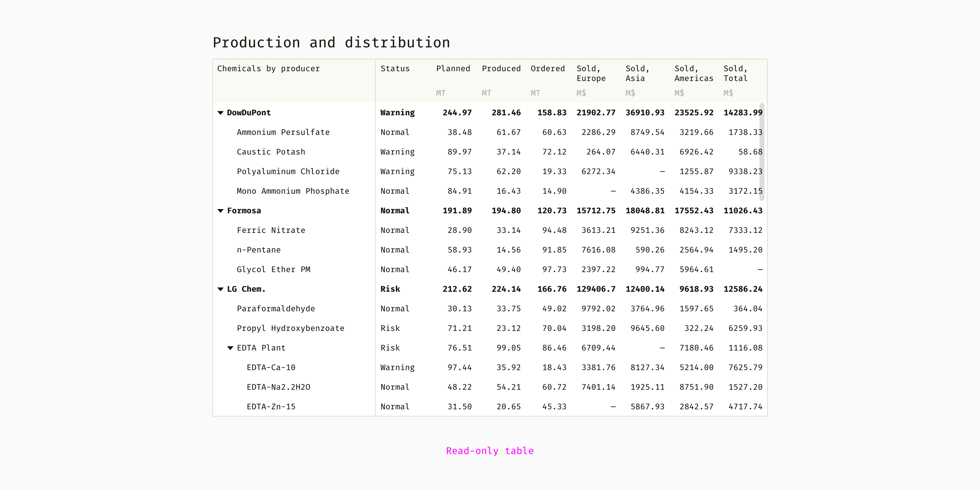Click the Risk status of LG Chem.
Image resolution: width=980 pixels, height=490 pixels.
390,289
